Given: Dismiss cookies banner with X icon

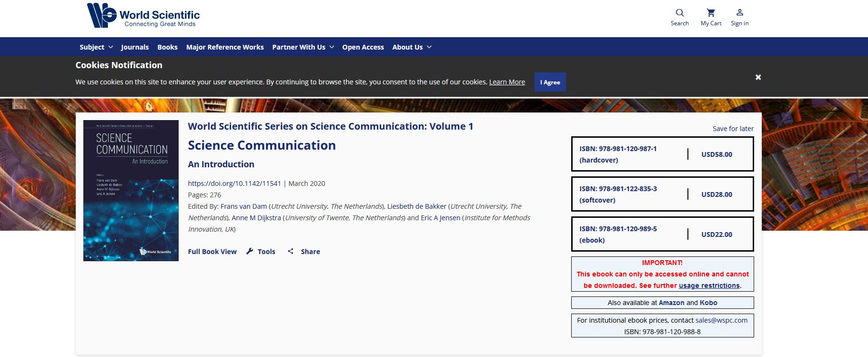Looking at the screenshot, I should click(x=758, y=77).
